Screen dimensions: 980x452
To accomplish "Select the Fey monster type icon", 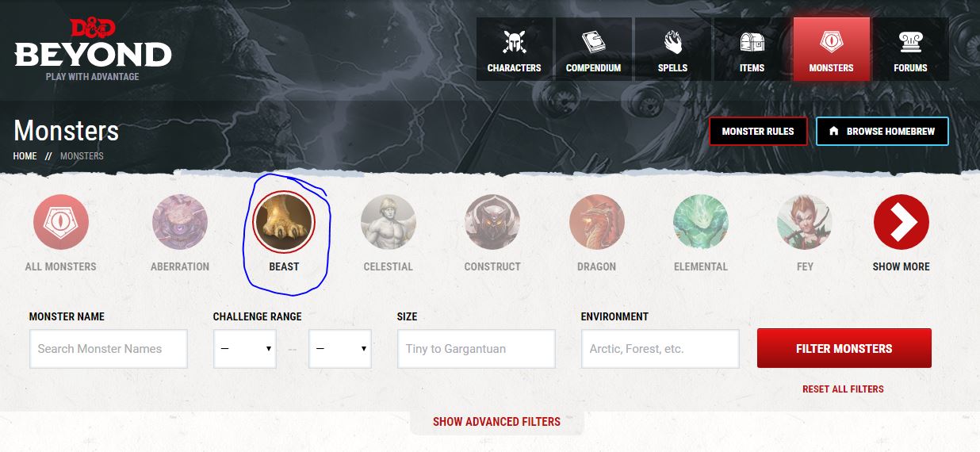I will click(805, 222).
